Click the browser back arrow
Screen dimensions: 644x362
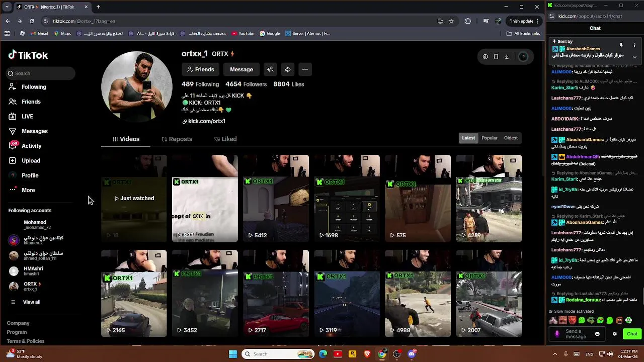pyautogui.click(x=8, y=21)
